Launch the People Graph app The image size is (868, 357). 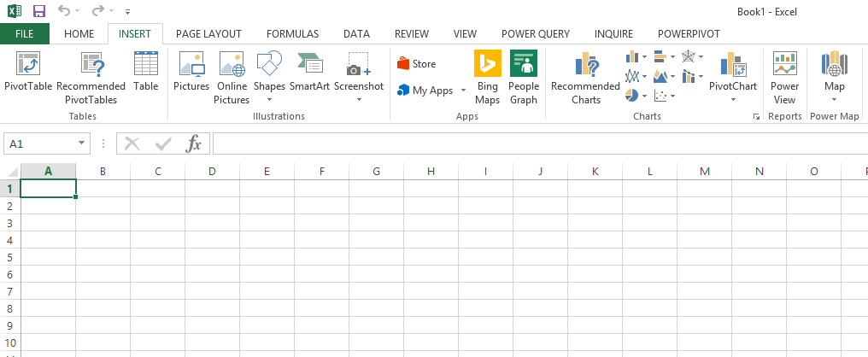tap(524, 78)
